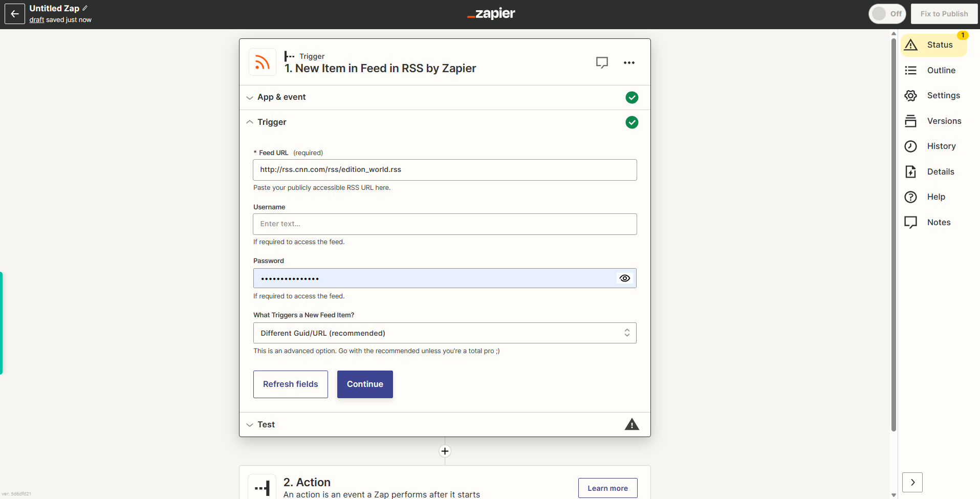Open the Notes panel
The image size is (980, 499).
click(934, 222)
